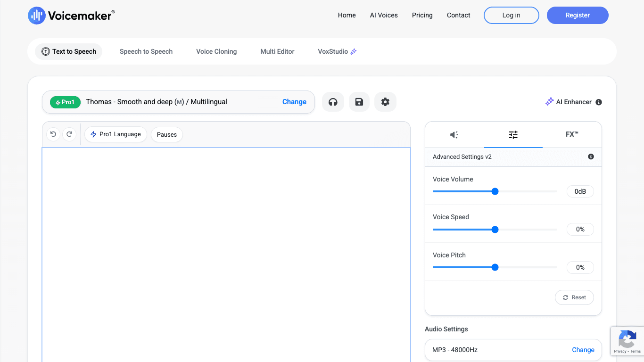Go to the Home page
The height and width of the screenshot is (362, 644).
coord(347,15)
